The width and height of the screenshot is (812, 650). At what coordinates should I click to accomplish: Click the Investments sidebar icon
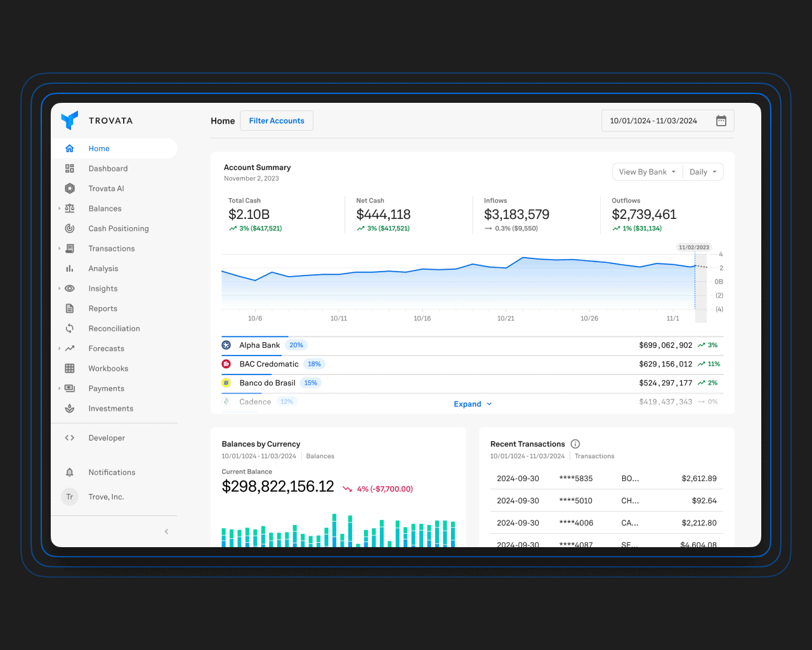click(x=70, y=409)
